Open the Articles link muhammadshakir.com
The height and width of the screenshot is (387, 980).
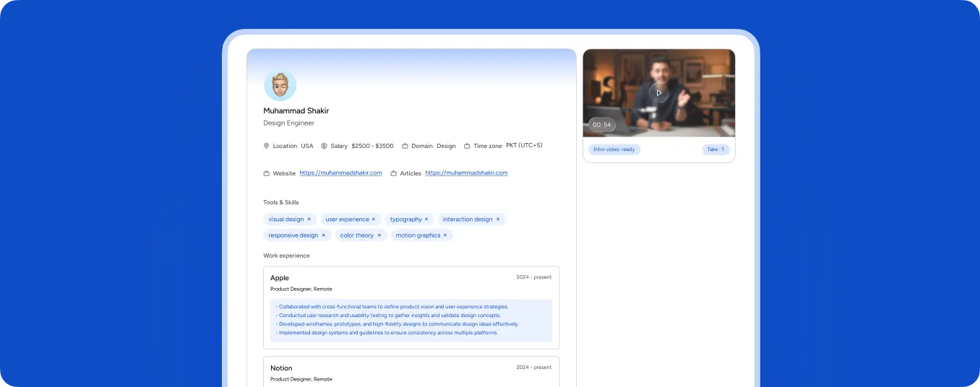click(x=466, y=173)
